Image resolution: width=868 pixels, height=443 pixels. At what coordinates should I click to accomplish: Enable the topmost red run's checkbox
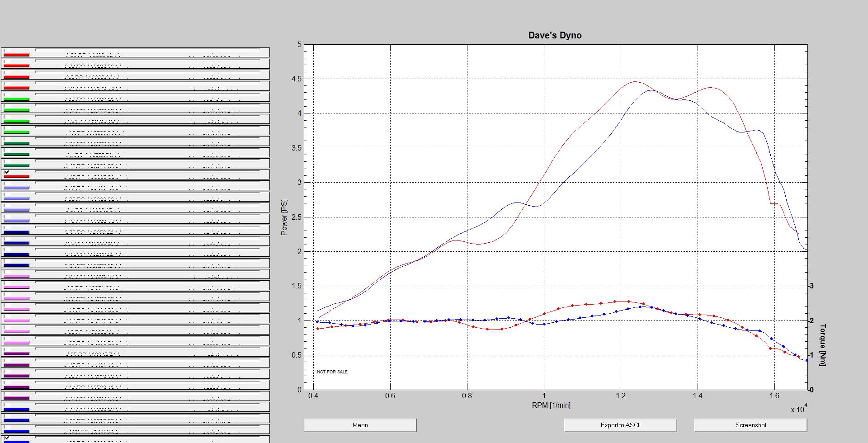click(7, 50)
